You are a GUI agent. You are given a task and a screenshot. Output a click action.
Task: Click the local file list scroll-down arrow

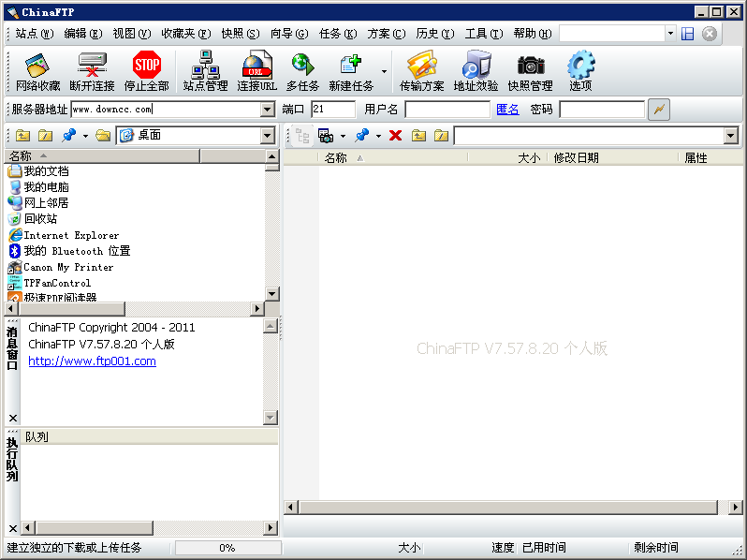coord(272,294)
